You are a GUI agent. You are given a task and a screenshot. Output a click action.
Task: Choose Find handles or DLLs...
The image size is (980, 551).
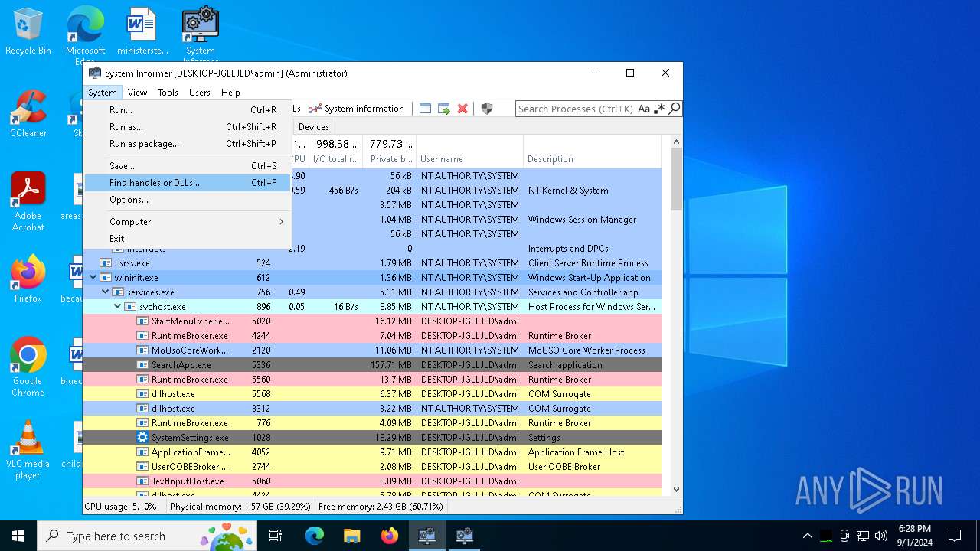click(188, 183)
